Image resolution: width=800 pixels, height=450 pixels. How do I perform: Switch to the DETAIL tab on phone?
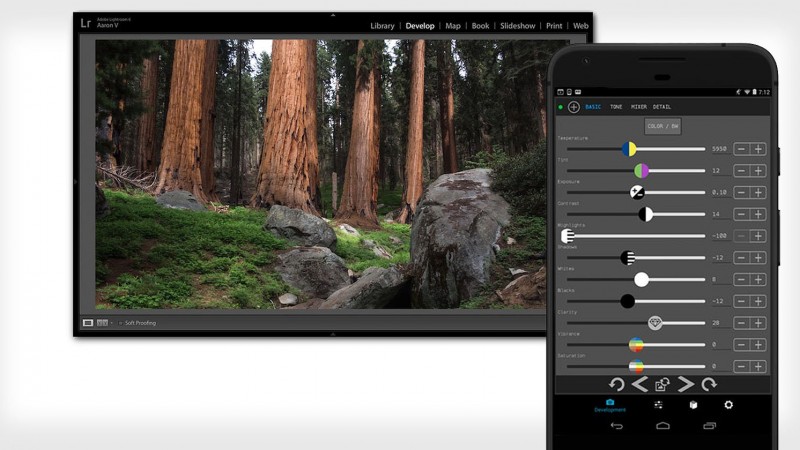662,107
